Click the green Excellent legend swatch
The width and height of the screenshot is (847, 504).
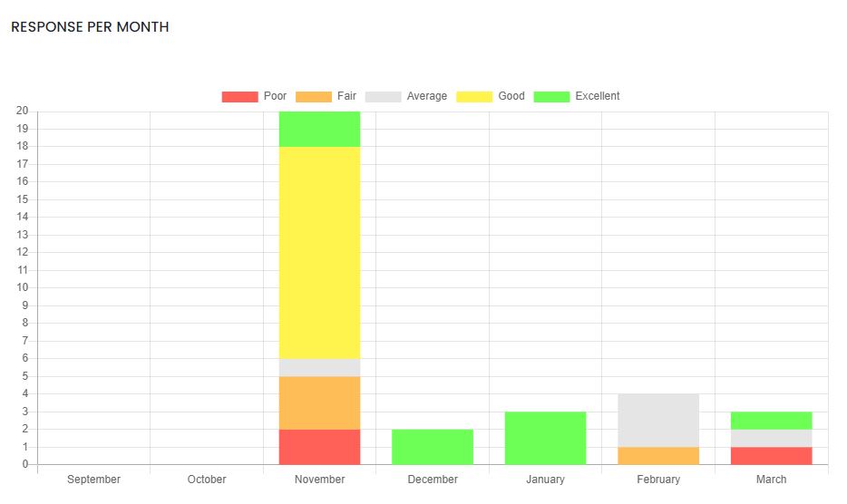click(x=551, y=97)
